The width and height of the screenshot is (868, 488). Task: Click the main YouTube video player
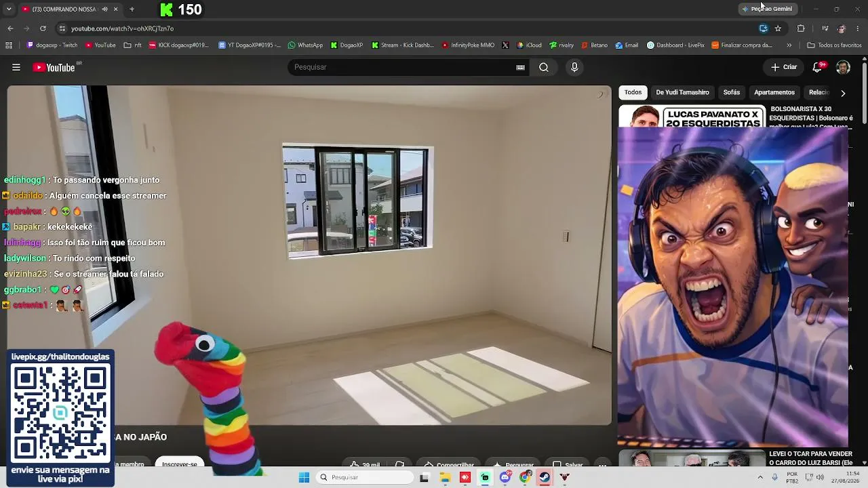coord(309,256)
